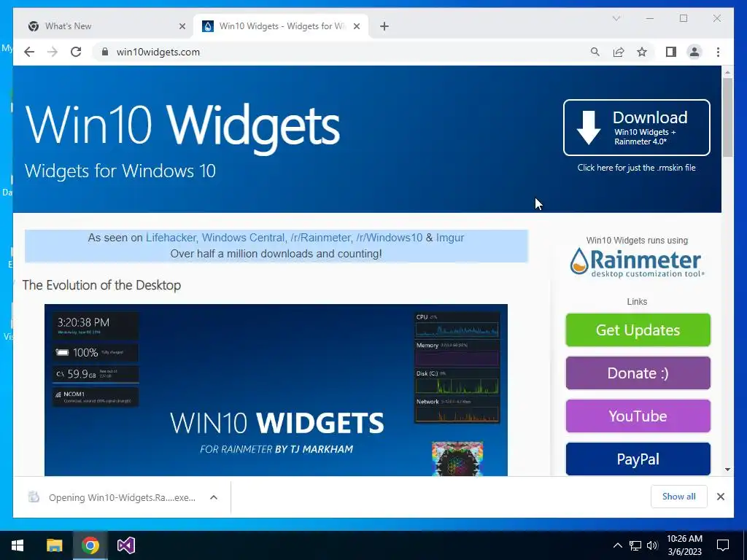Select the Win10 Widgets tab
The image size is (747, 560).
coord(281,26)
